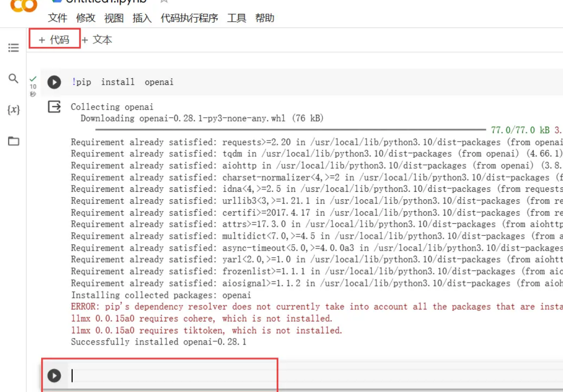563x392 pixels.
Task: Open the 插入 menu
Action: click(x=142, y=18)
